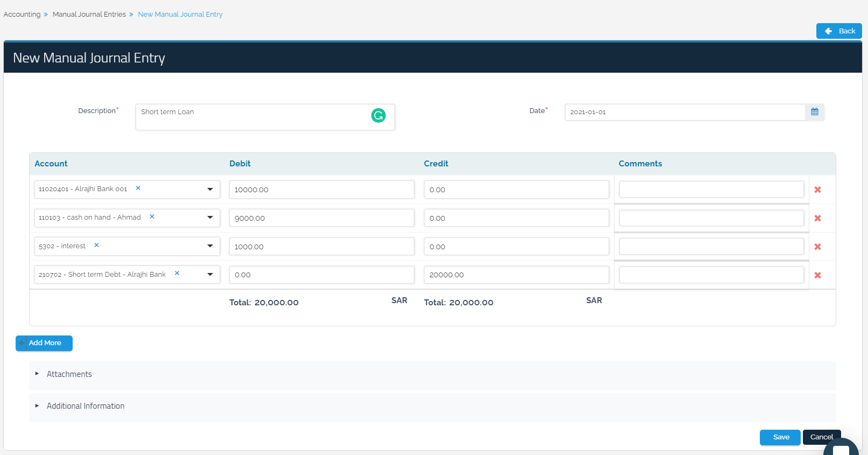Navigate to Accounting breadcrumb
This screenshot has width=868, height=455.
[x=22, y=15]
